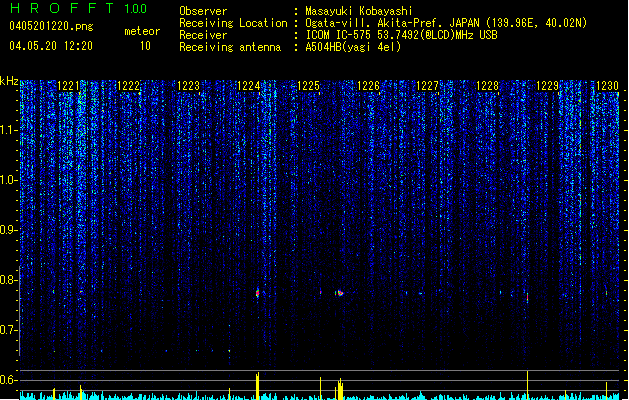Image resolution: width=629 pixels, height=400 pixels.
Task: Click the Observer field label
Action: (x=203, y=11)
